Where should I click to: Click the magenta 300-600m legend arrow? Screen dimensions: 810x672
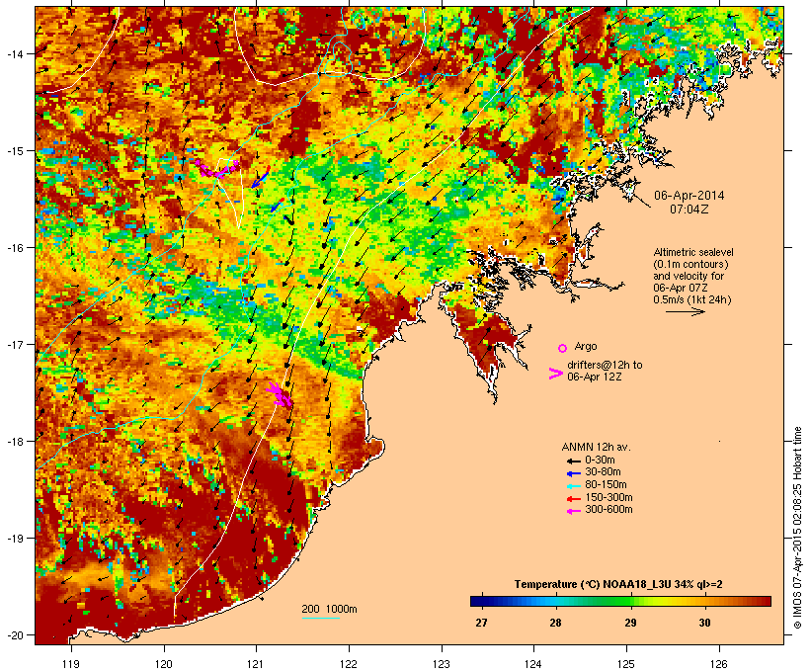[573, 511]
